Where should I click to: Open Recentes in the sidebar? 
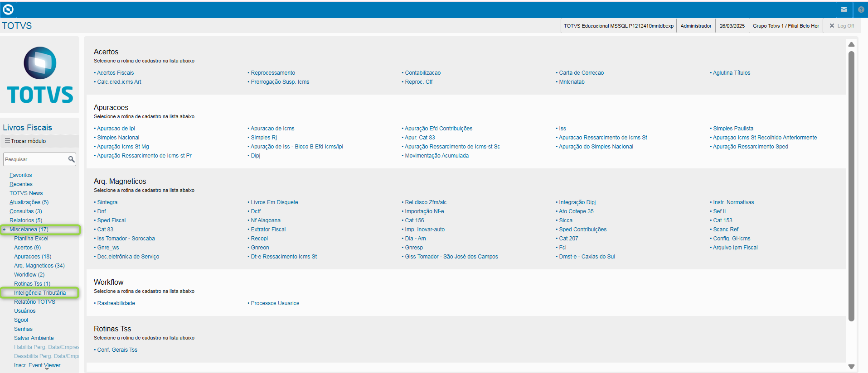[21, 184]
